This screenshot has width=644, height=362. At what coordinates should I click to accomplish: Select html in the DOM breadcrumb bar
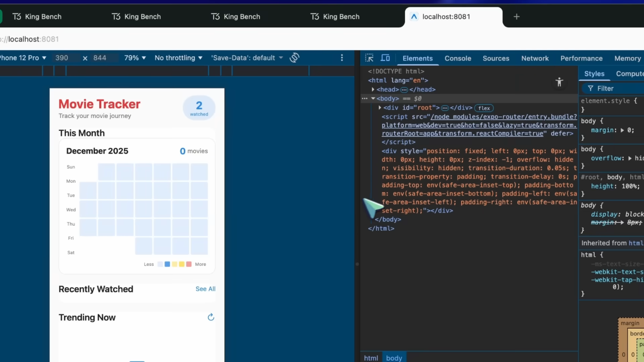tap(371, 358)
